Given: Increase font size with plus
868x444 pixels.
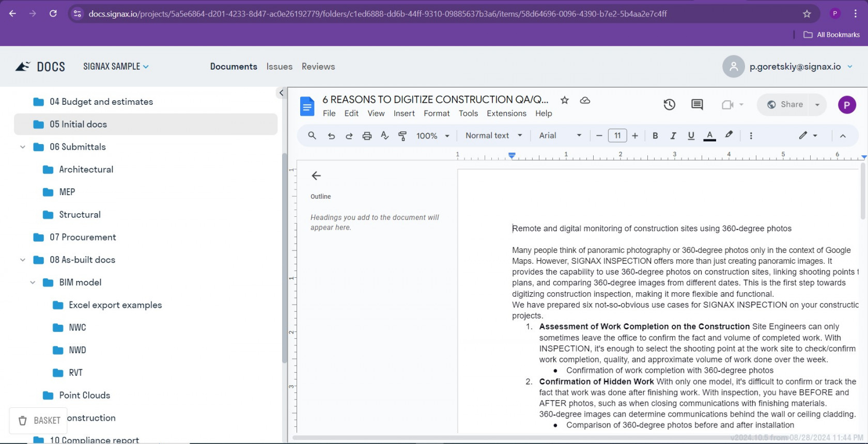Looking at the screenshot, I should coord(635,136).
